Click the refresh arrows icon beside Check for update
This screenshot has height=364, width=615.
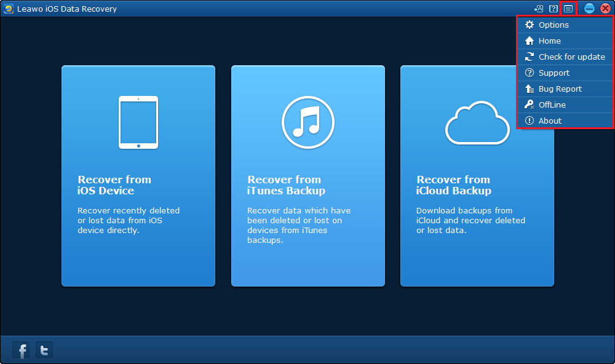pyautogui.click(x=530, y=57)
